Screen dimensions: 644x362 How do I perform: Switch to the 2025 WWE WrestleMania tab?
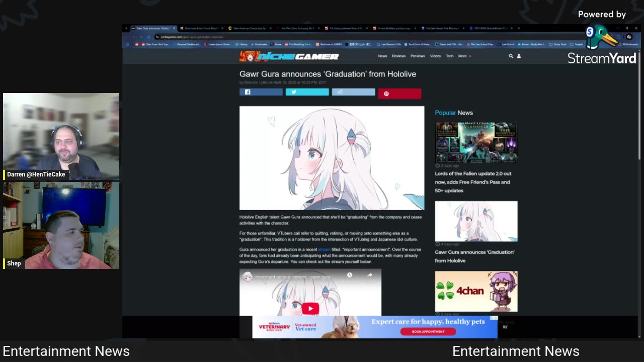click(x=490, y=28)
